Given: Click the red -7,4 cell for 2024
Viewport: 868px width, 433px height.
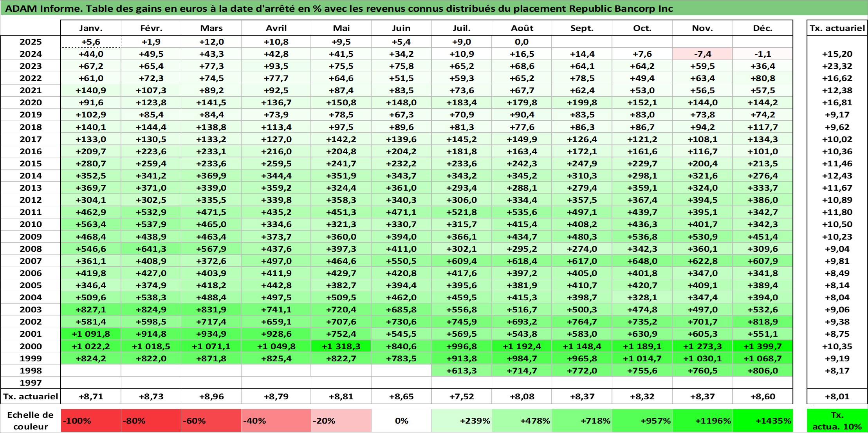Looking at the screenshot, I should 702,54.
